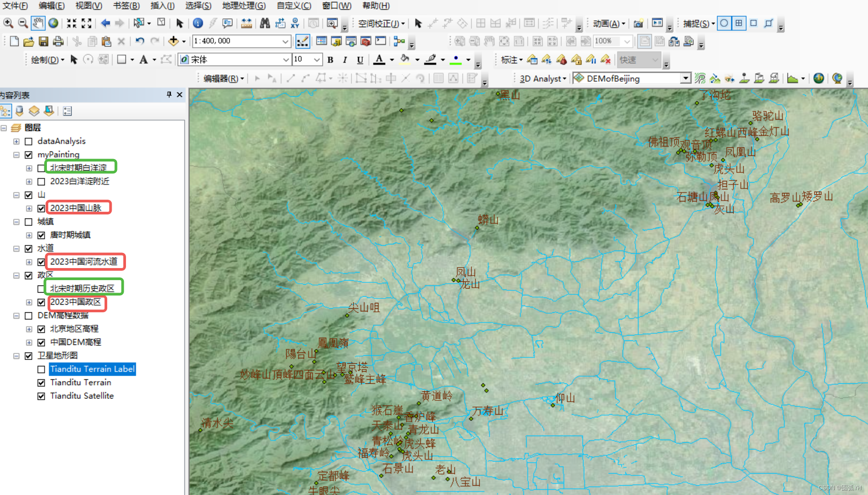Image resolution: width=868 pixels, height=495 pixels.
Task: Click the Undo arrow icon
Action: pos(140,41)
